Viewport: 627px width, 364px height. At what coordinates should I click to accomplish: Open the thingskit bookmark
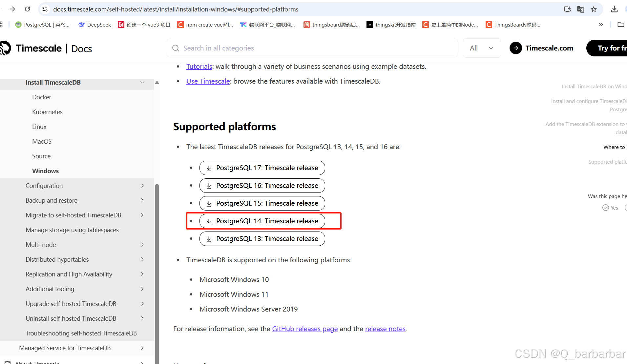pyautogui.click(x=391, y=25)
